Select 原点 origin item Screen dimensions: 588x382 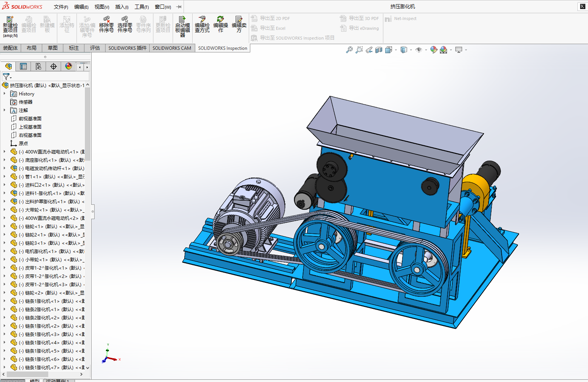pyautogui.click(x=23, y=143)
